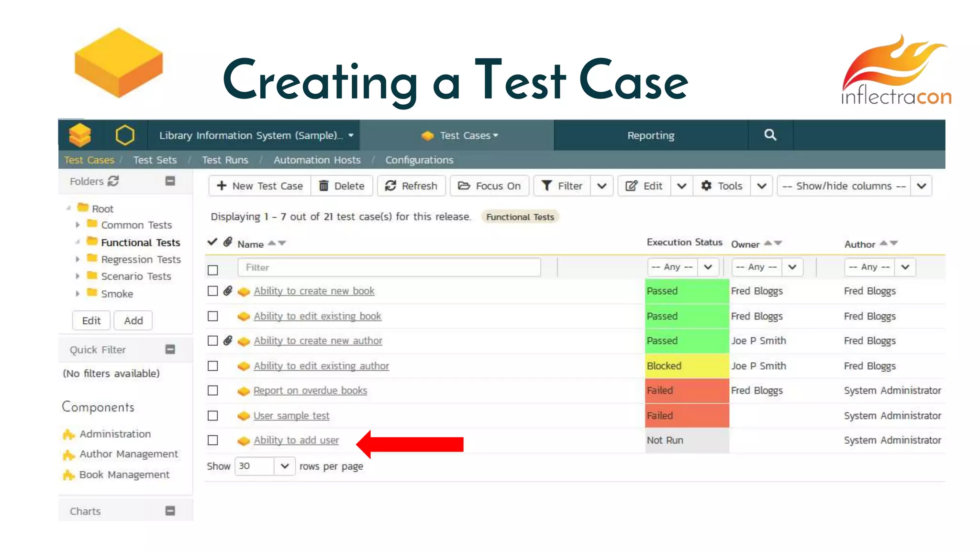Click the attachment paperclip column header icon
Viewport: 980px width, 551px height.
click(228, 242)
